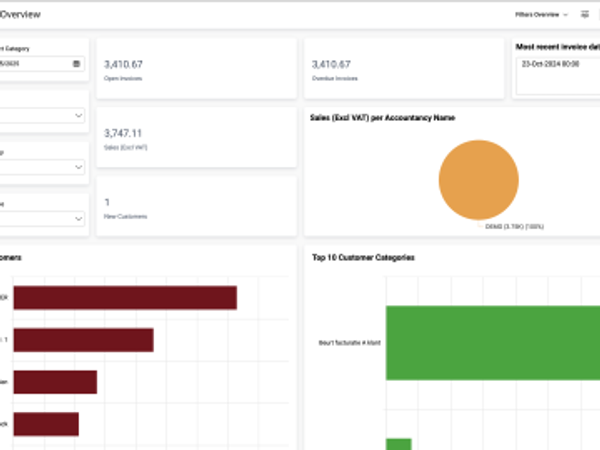Open the second filter dropdown in the left panel
Image resolution: width=600 pixels, height=450 pixels.
tap(41, 167)
